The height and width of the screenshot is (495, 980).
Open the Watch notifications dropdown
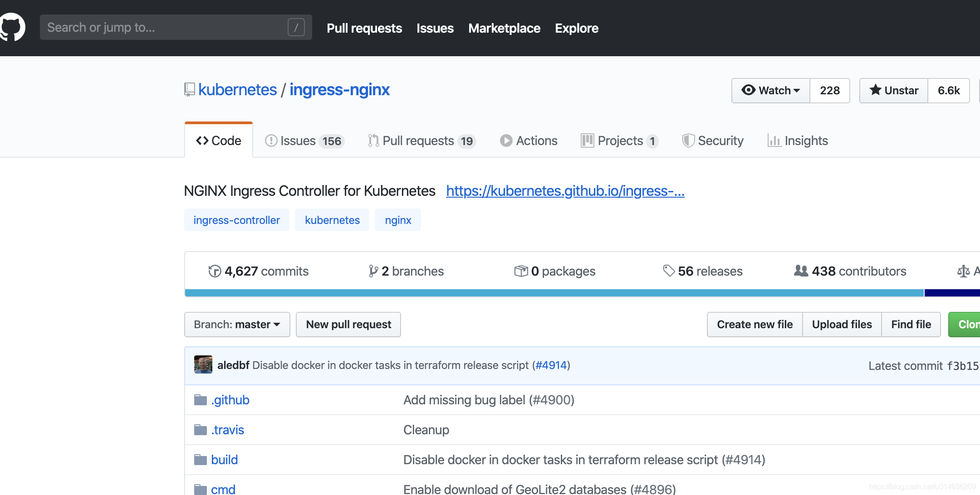771,91
